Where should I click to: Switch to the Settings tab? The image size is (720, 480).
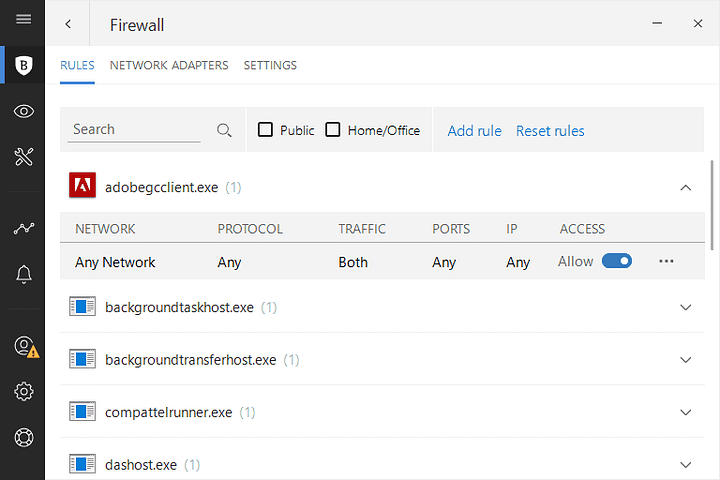[x=270, y=65]
